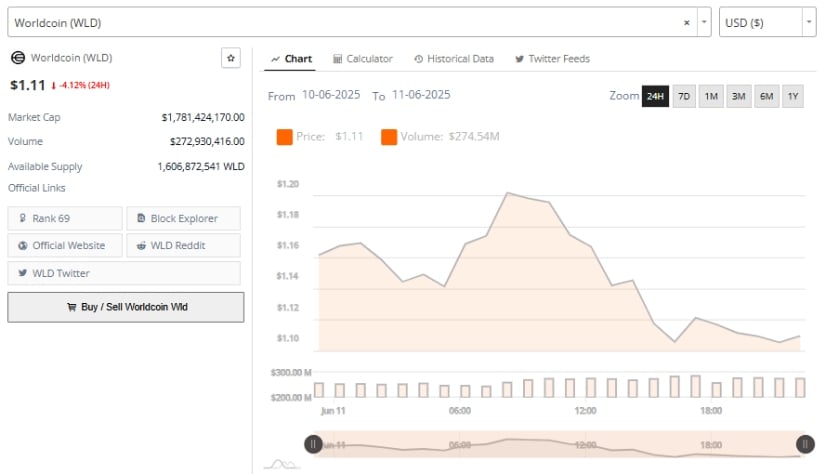The width and height of the screenshot is (825, 474).
Task: Click the Market Cap value $1,781,424,170.00
Action: [x=203, y=117]
